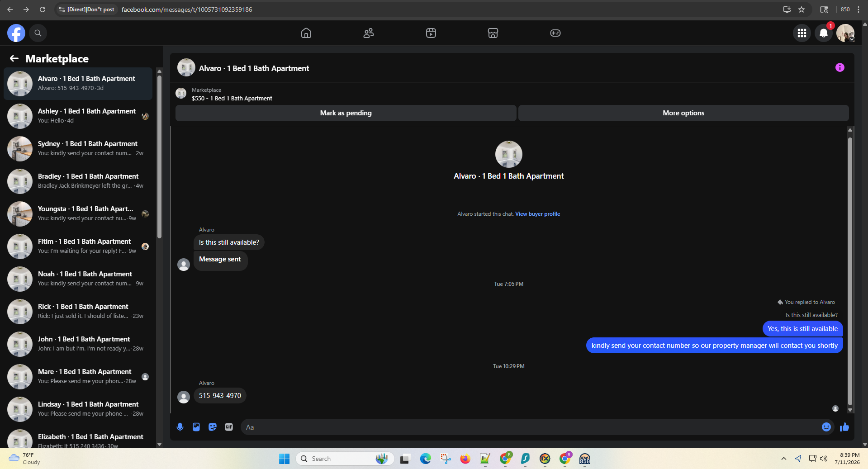Open the View buyer profile link

click(537, 214)
